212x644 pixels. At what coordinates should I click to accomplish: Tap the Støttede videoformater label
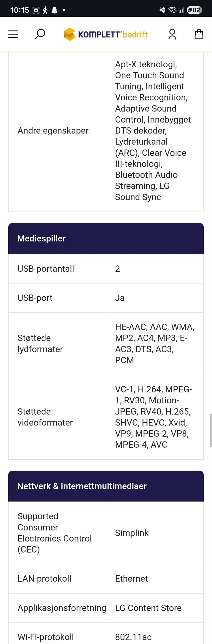(45, 417)
